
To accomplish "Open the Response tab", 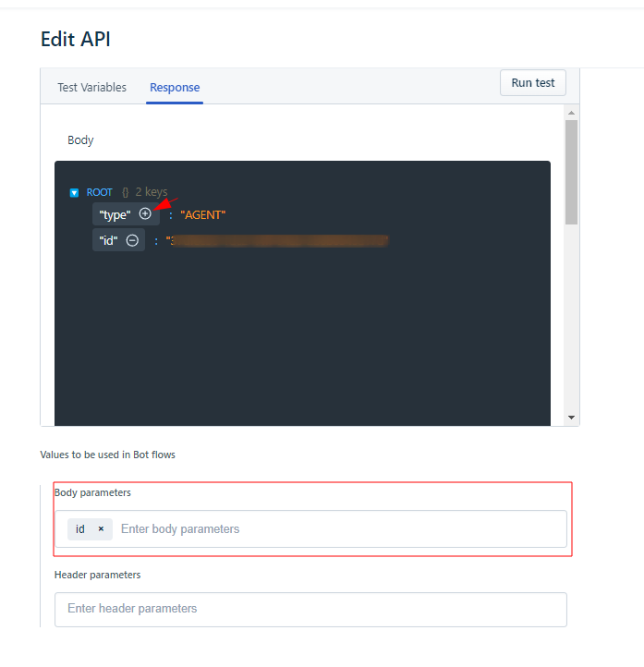I will 175,87.
